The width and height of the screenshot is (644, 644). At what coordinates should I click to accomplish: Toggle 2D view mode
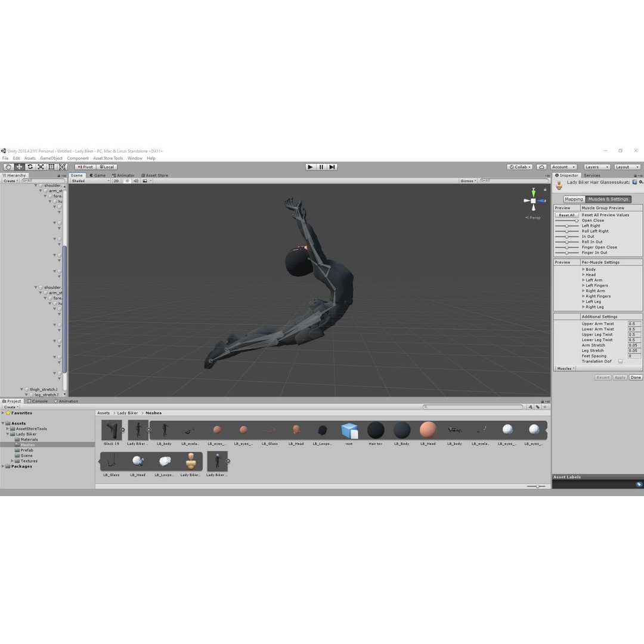tap(116, 181)
